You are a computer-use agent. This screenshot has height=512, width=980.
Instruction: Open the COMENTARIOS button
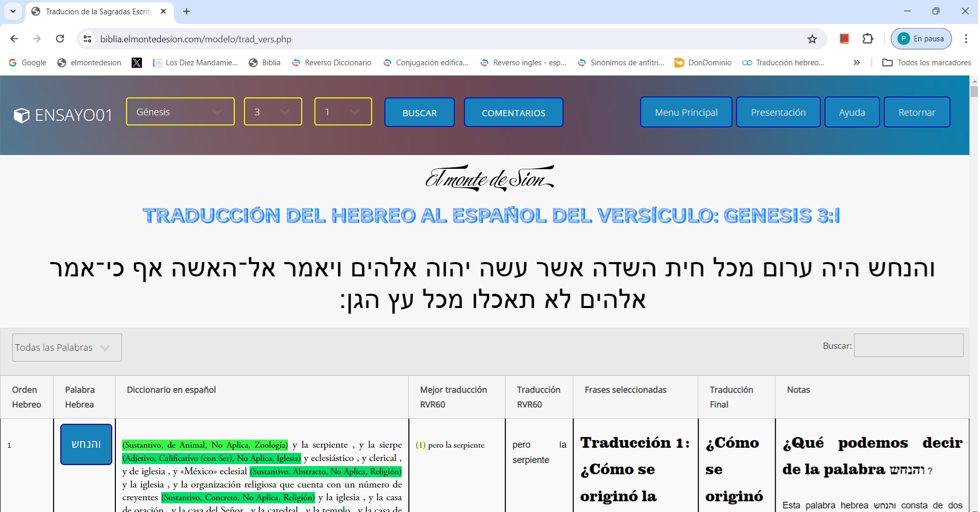tap(513, 113)
